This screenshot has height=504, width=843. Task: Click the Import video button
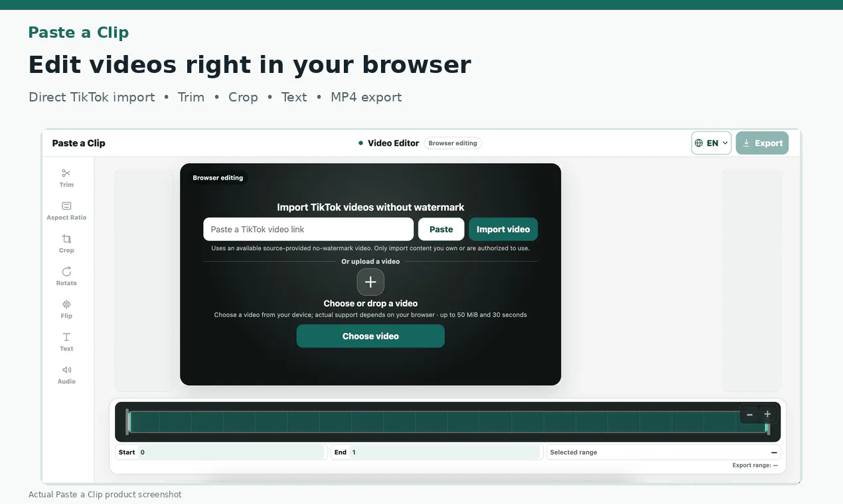503,229
